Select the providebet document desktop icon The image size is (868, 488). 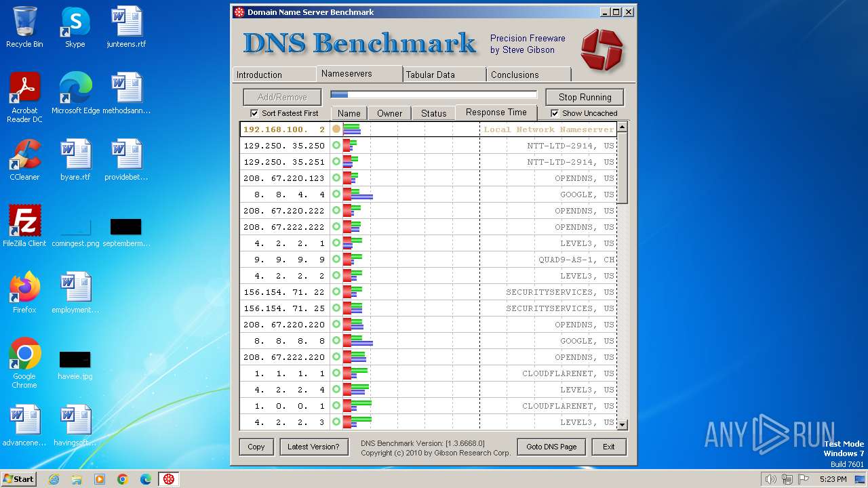[126, 160]
